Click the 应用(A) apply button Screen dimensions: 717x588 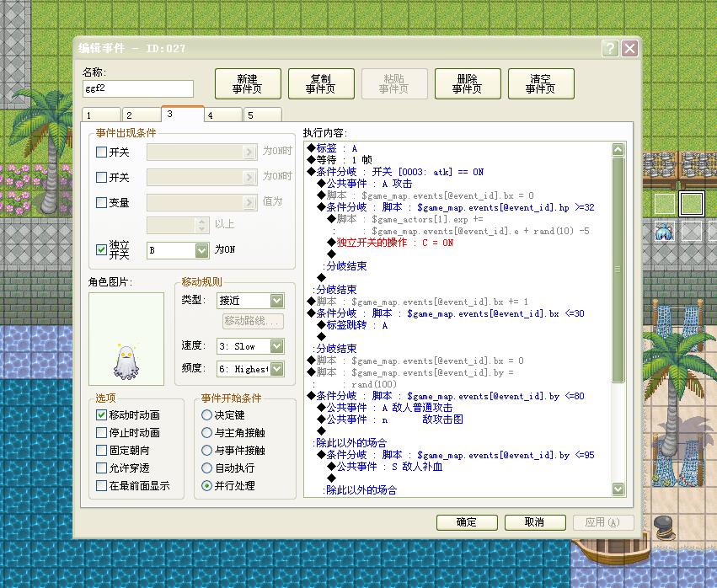tap(603, 522)
